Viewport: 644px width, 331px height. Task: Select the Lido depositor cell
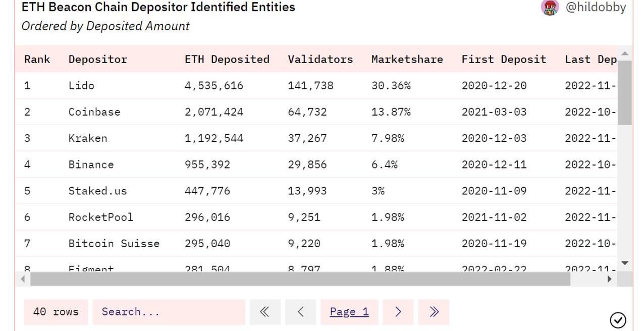pyautogui.click(x=81, y=86)
